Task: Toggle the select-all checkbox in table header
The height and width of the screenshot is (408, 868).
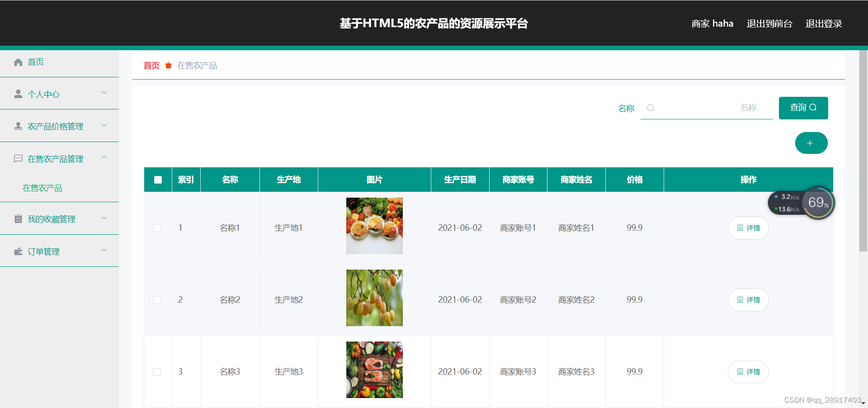Action: 158,180
